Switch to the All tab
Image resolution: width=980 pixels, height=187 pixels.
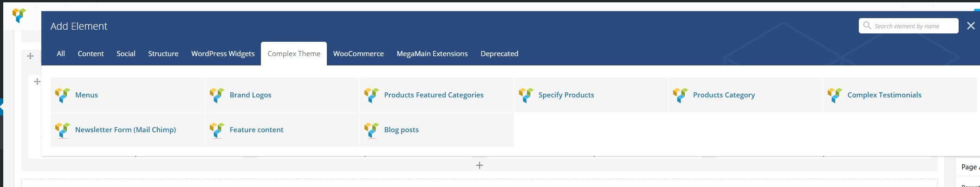click(x=61, y=54)
